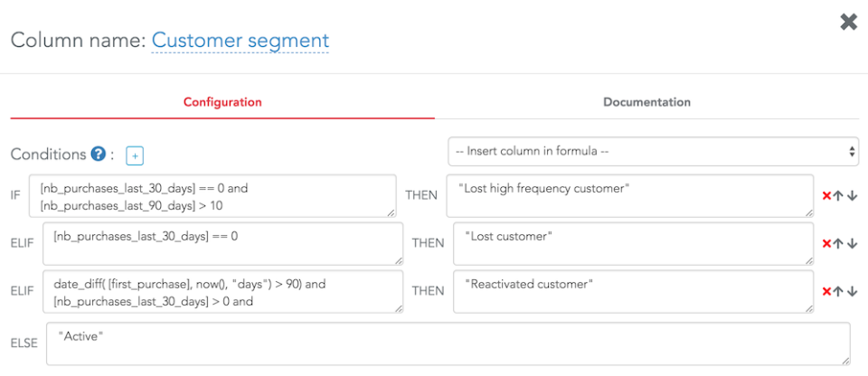
Task: Click the Conditions help question mark icon
Action: point(98,155)
